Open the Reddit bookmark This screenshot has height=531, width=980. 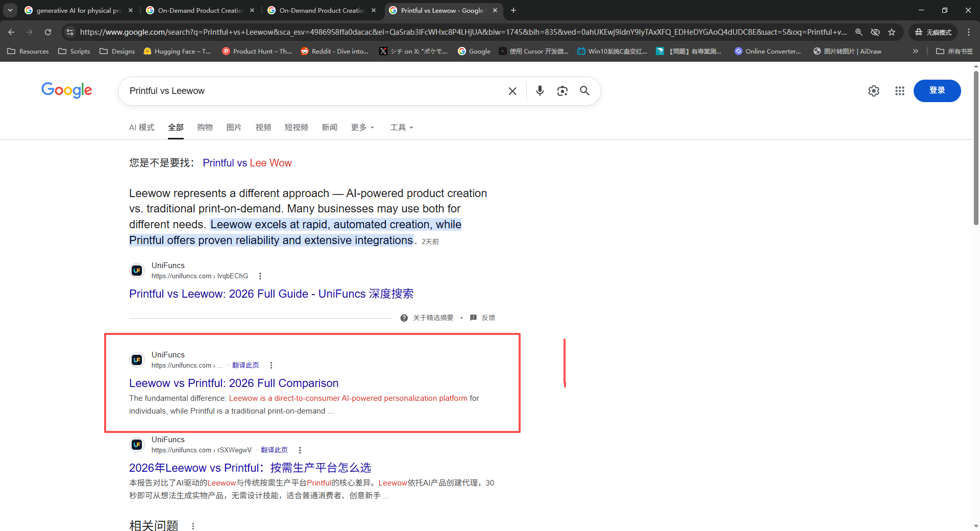point(335,51)
